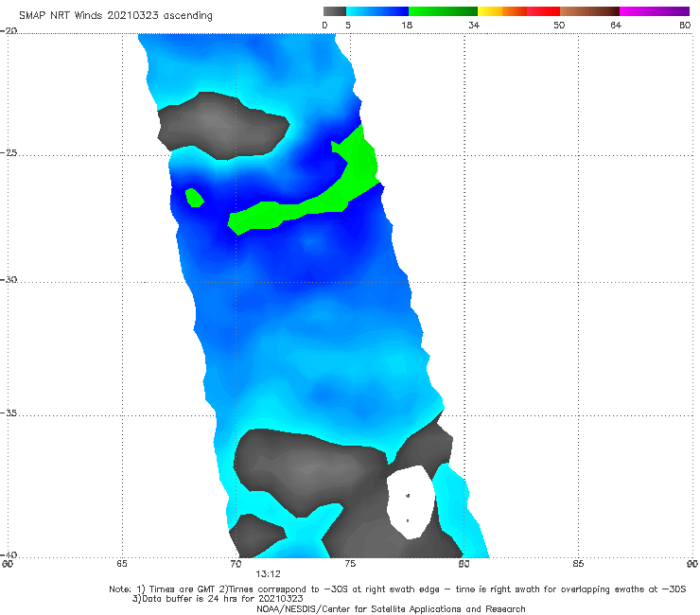Click the upper gray low-wind region near -24
Viewport: 700px width, 615px height.
pyautogui.click(x=223, y=126)
